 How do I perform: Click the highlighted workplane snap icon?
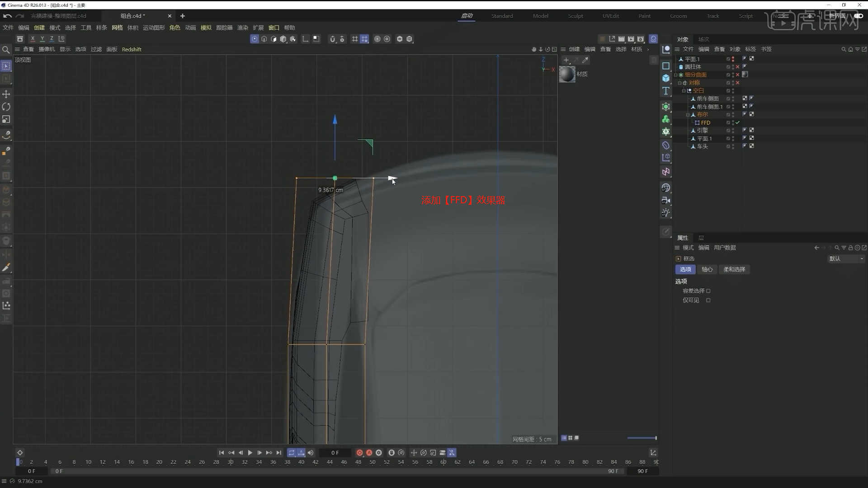tap(364, 39)
